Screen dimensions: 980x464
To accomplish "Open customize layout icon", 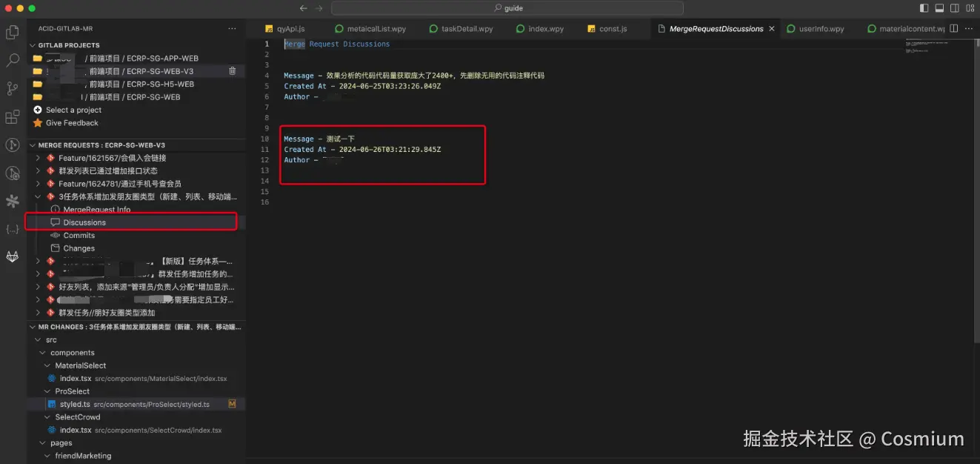I will pyautogui.click(x=970, y=8).
